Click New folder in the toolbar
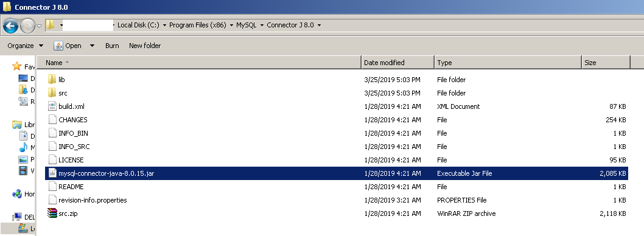This screenshot has width=644, height=236. (x=145, y=46)
